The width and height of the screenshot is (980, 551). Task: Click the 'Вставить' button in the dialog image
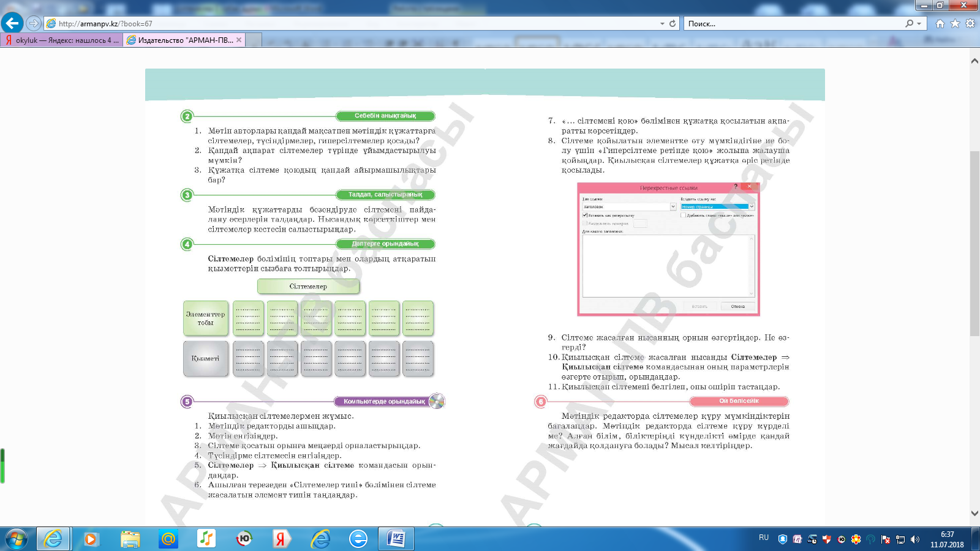point(699,306)
